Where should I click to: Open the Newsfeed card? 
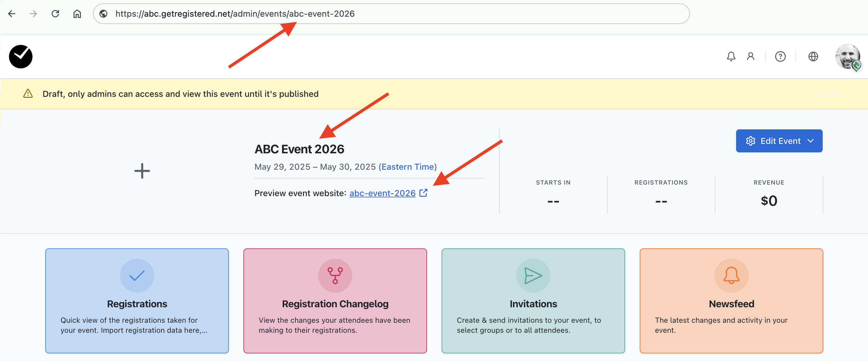(731, 300)
